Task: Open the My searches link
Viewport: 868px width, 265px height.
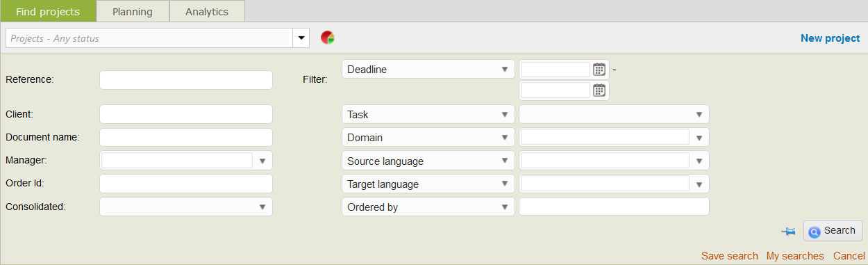Action: 795,256
